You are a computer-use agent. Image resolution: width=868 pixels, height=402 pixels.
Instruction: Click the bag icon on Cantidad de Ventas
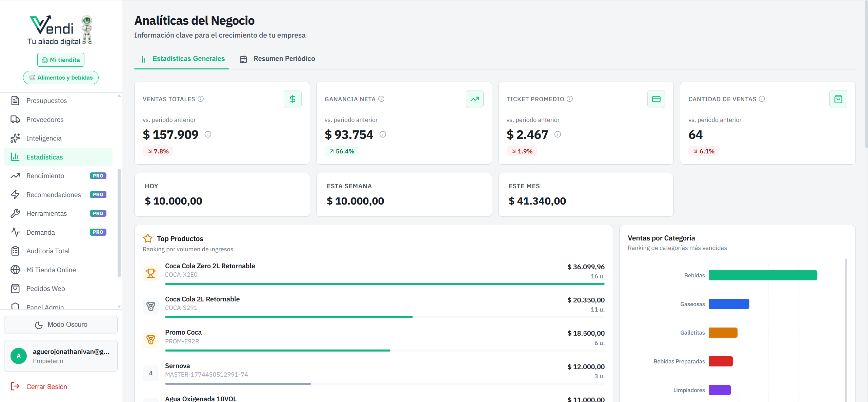click(838, 99)
